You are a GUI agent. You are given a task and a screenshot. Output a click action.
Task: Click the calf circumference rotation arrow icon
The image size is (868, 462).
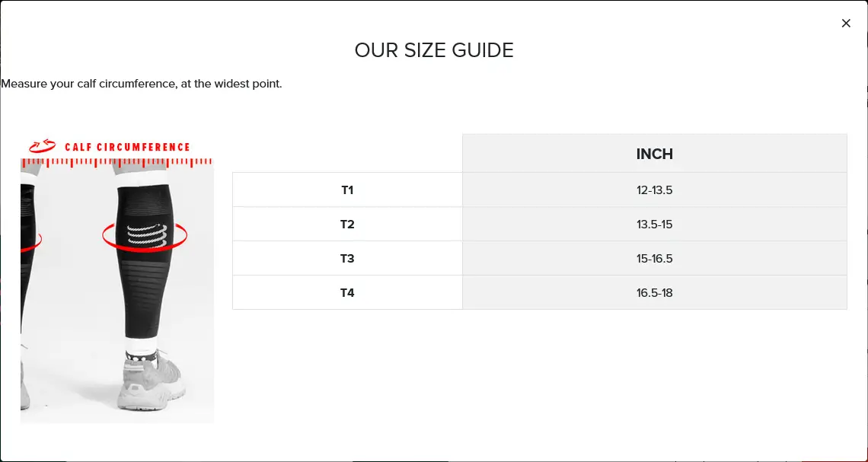coord(42,147)
